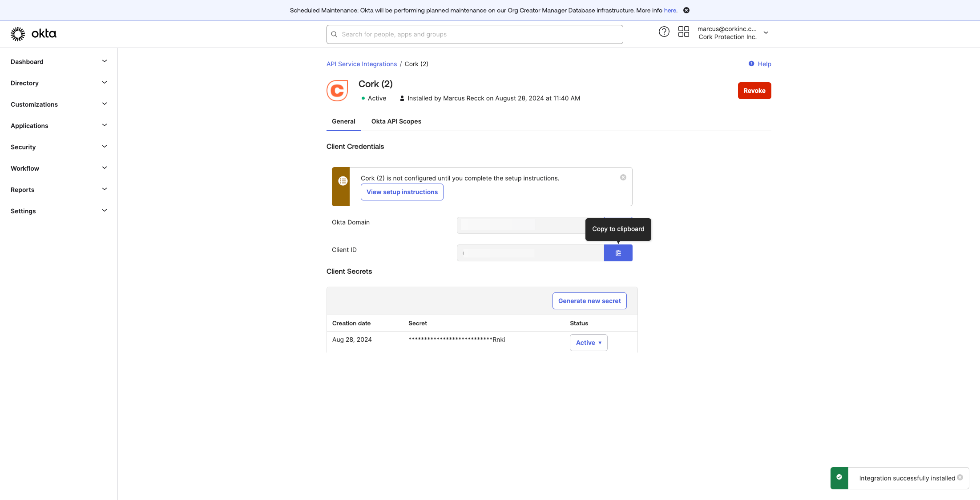The image size is (980, 500).
Task: Open the Active status dropdown for secret
Action: [588, 343]
